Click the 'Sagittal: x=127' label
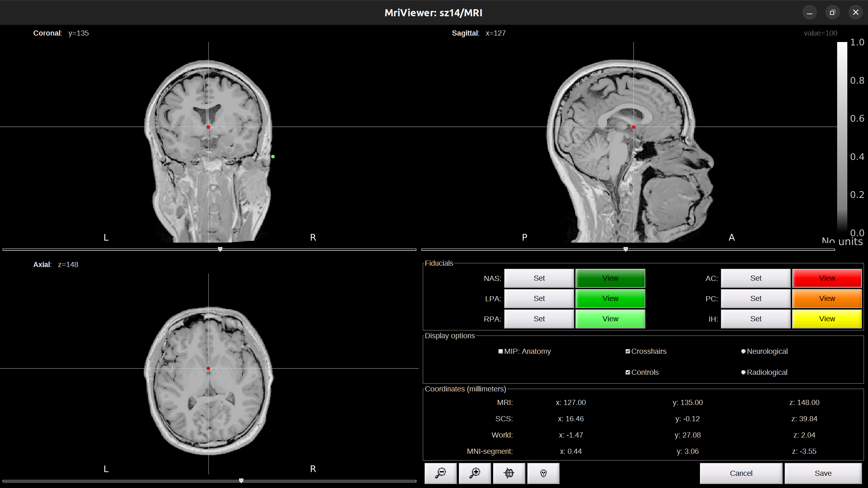868x488 pixels. (479, 33)
